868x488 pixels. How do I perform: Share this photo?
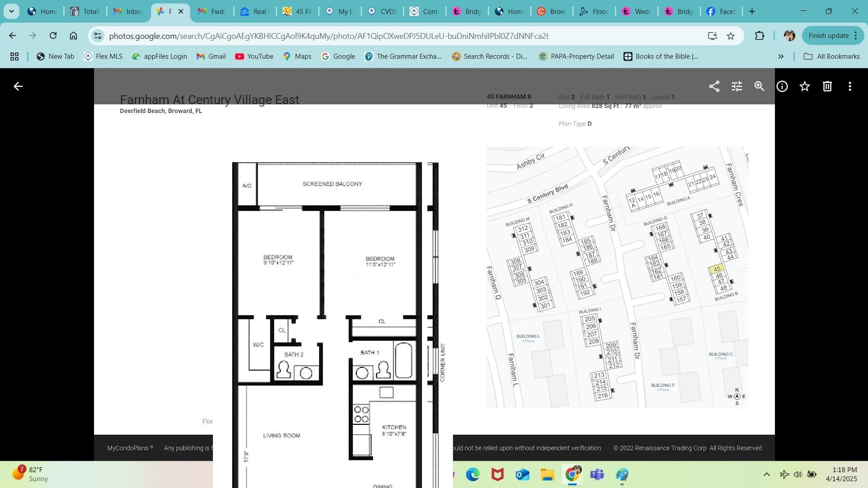[714, 86]
